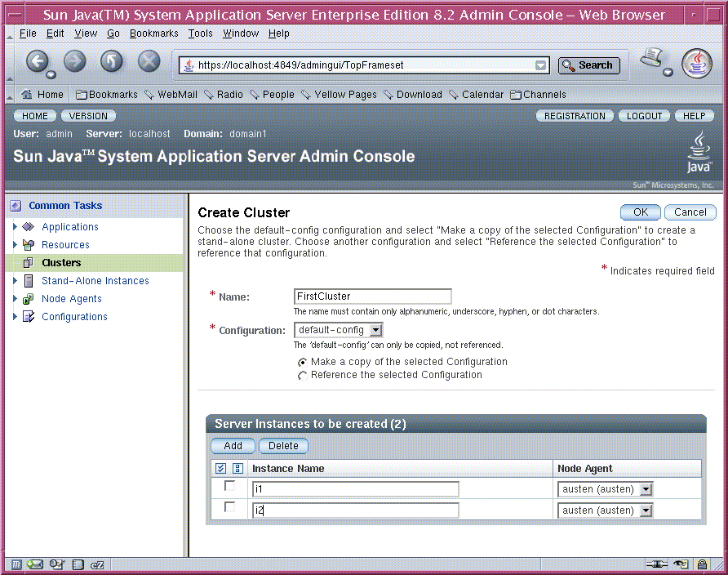This screenshot has height=575, width=728.
Task: Click the i1 instance name field
Action: (x=356, y=489)
